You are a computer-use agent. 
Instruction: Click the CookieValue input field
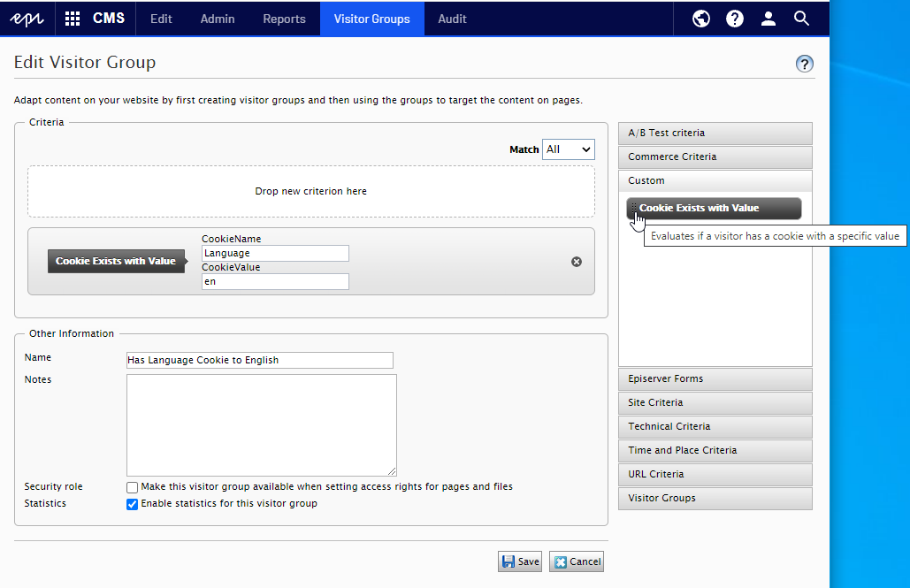pyautogui.click(x=275, y=282)
